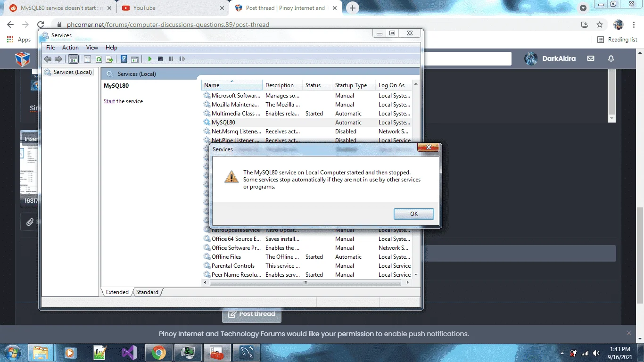This screenshot has width=644, height=362.
Task: Click the services list scroll-down arrow
Action: click(416, 274)
